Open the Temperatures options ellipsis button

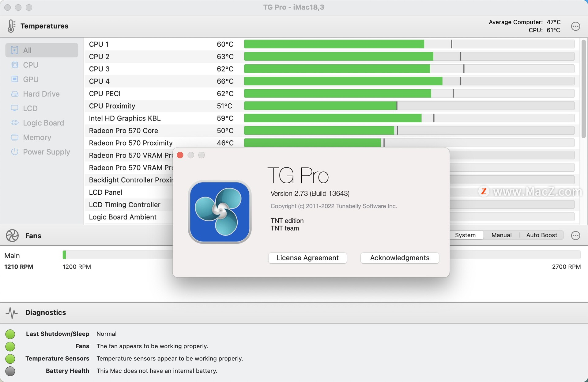pos(575,26)
